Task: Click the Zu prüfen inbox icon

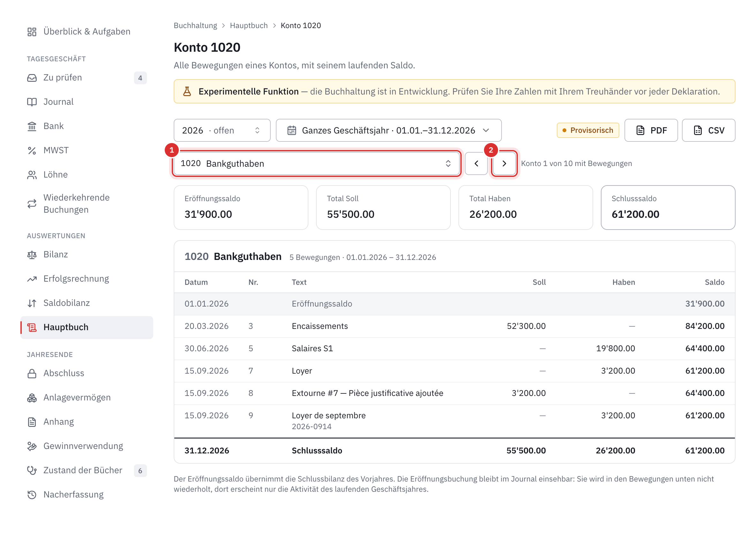Action: (32, 78)
